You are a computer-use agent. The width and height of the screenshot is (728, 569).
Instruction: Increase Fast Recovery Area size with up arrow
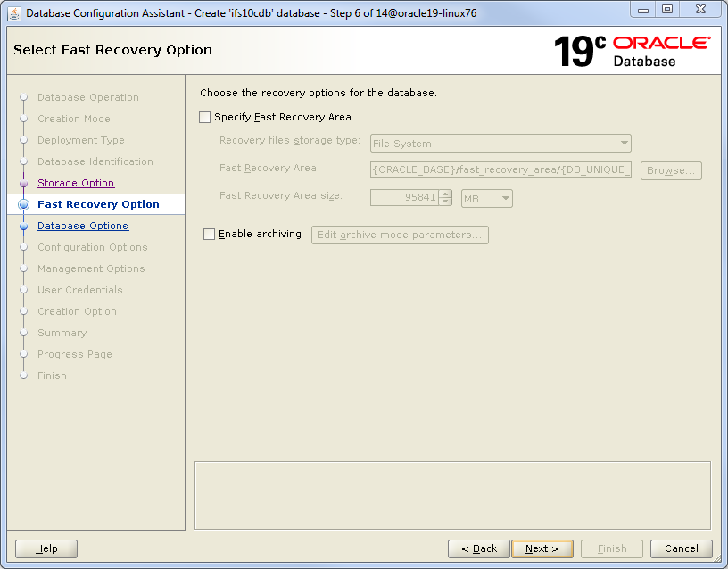(445, 194)
